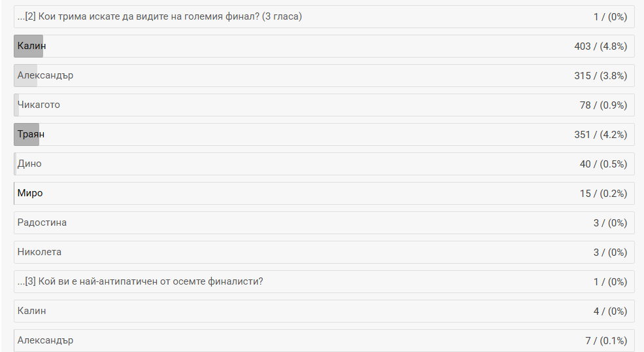Click the 4 / (0%) vote count
The image size is (644, 352).
610,311
